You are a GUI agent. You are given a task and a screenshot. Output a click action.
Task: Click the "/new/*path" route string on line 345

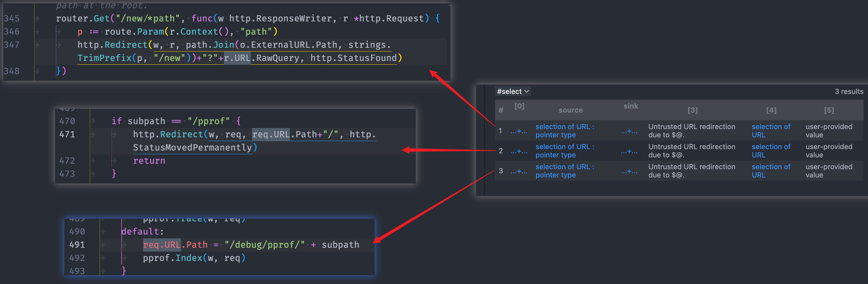148,18
